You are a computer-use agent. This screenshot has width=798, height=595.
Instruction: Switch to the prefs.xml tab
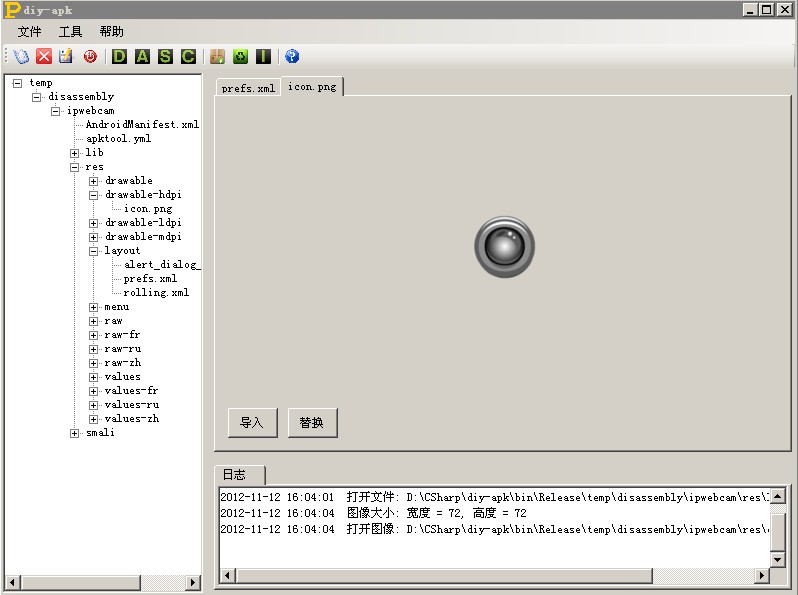point(248,88)
